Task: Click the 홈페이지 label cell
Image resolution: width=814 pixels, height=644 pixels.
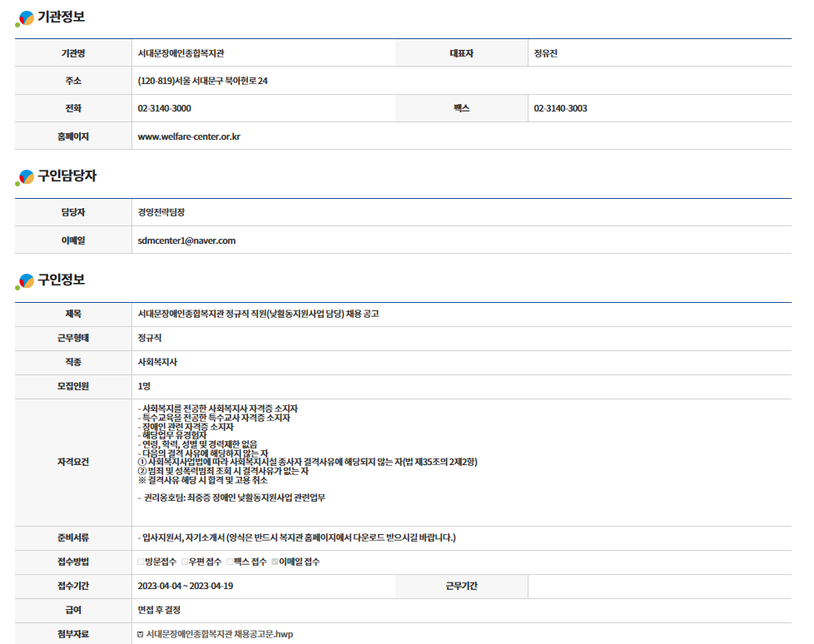Action: 73,136
